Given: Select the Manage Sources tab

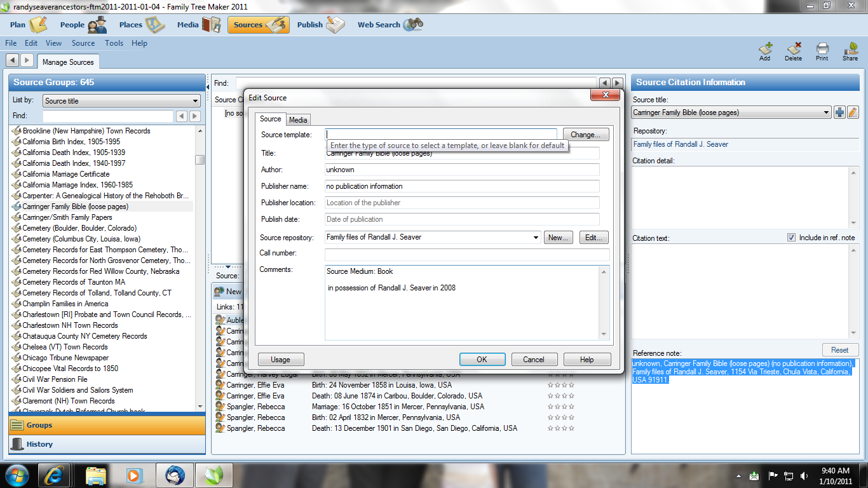Looking at the screenshot, I should 68,62.
